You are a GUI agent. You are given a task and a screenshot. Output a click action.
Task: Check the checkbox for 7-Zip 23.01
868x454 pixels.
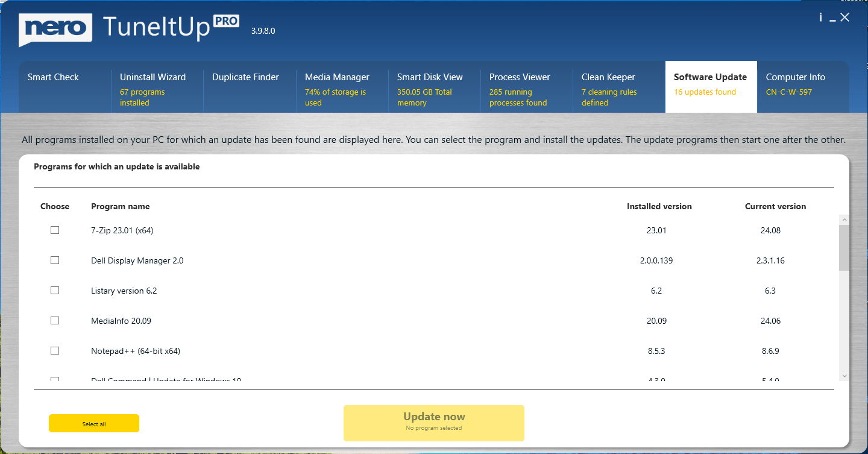pos(55,230)
